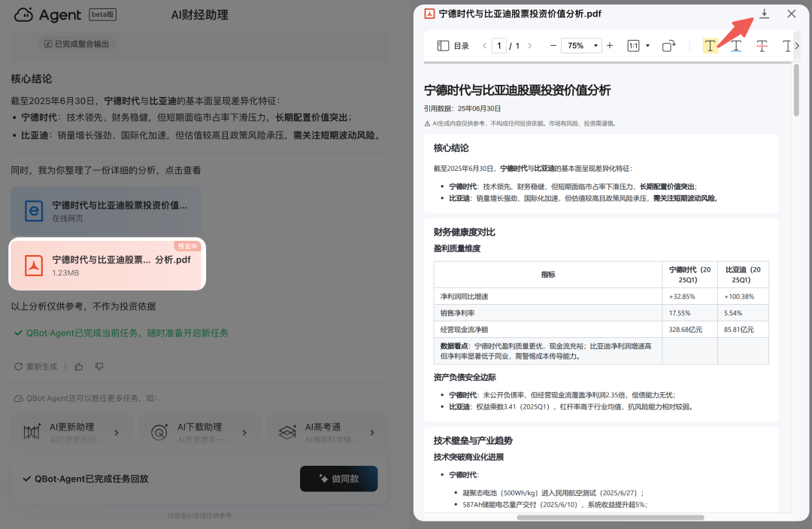Open the AI下载助理 suggestion card
The width and height of the screenshot is (812, 529).
(199, 432)
